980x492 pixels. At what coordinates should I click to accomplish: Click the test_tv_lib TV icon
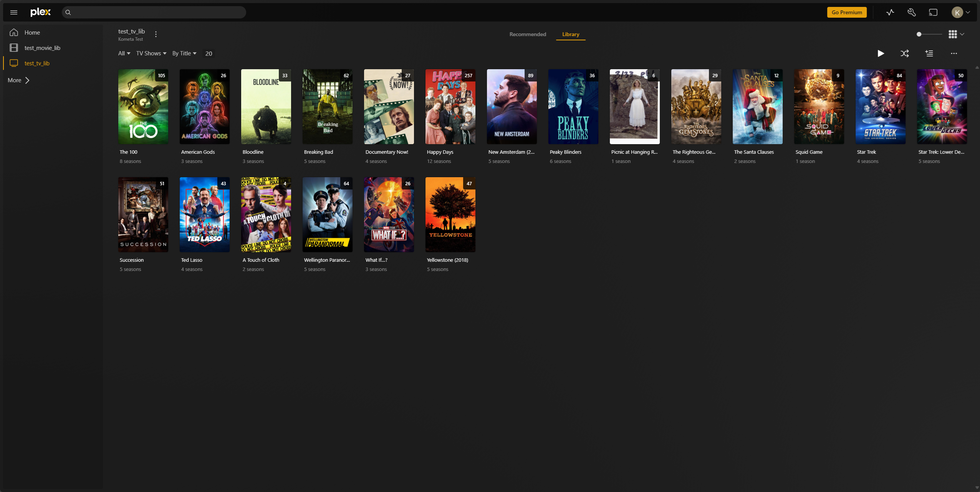14,63
